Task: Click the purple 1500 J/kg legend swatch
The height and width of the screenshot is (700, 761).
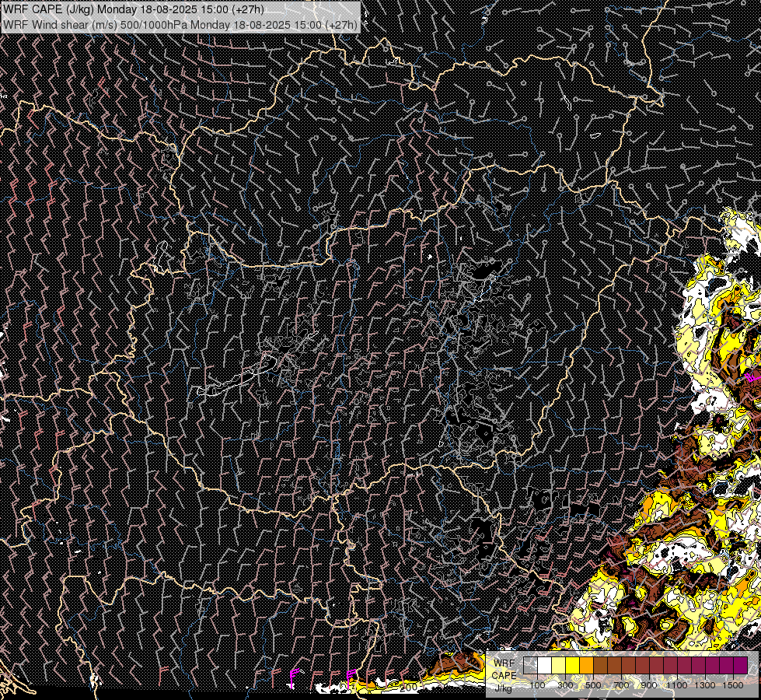Action: pos(741,666)
